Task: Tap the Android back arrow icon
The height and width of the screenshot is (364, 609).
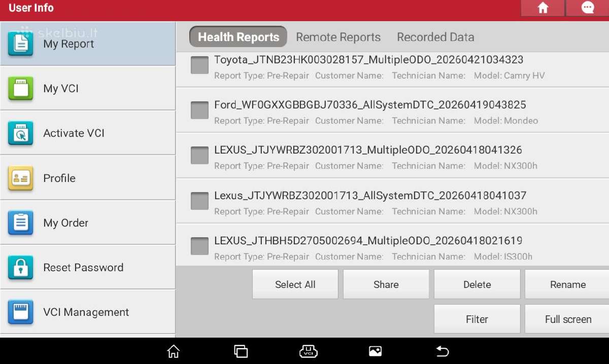Action: pyautogui.click(x=443, y=351)
